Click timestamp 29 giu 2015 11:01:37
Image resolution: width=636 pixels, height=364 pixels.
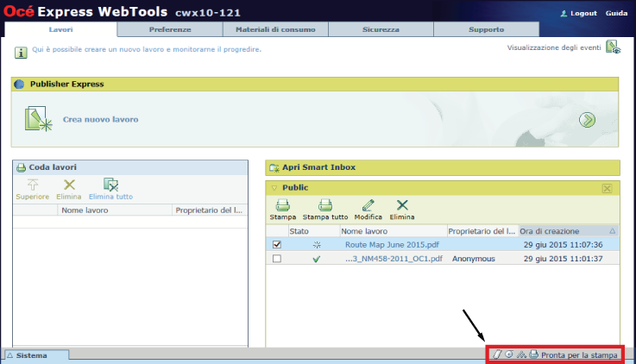pyautogui.click(x=563, y=259)
